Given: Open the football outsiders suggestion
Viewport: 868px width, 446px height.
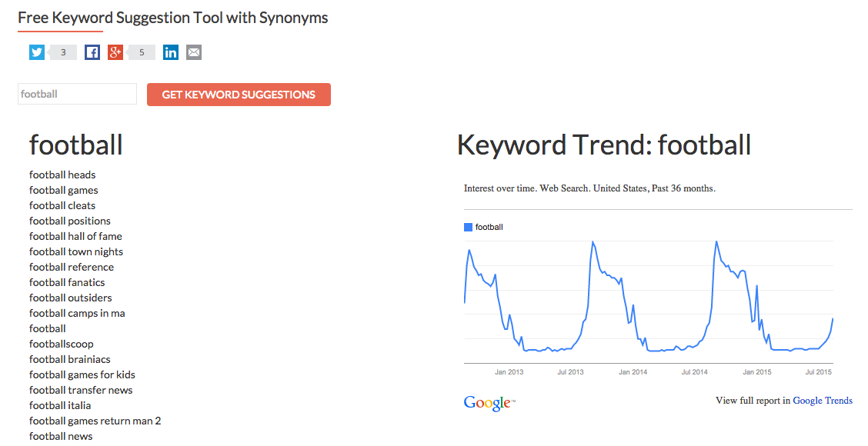Looking at the screenshot, I should [71, 298].
